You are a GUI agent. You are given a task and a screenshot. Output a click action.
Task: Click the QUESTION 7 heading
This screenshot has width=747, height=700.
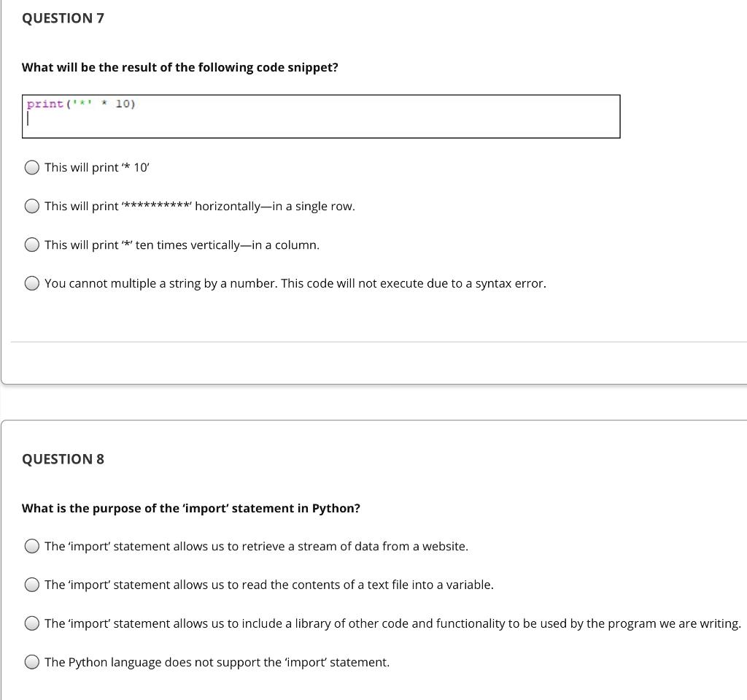coord(63,18)
